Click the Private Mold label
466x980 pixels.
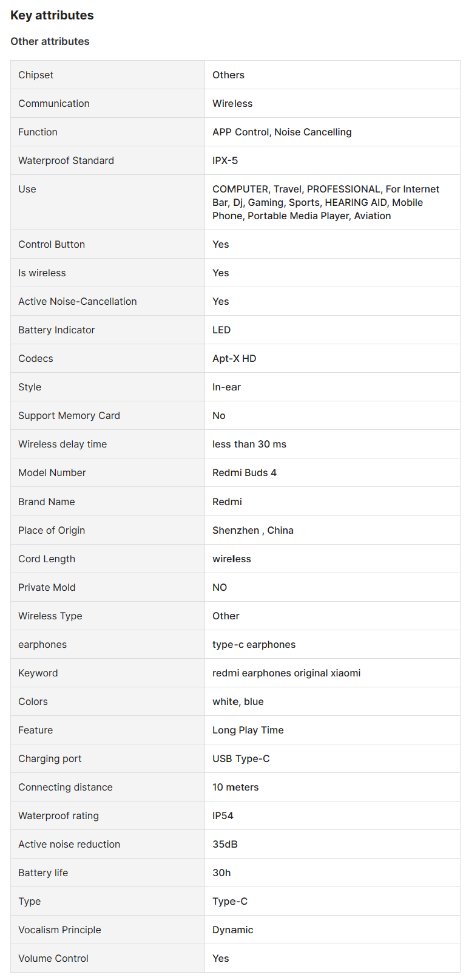point(47,587)
